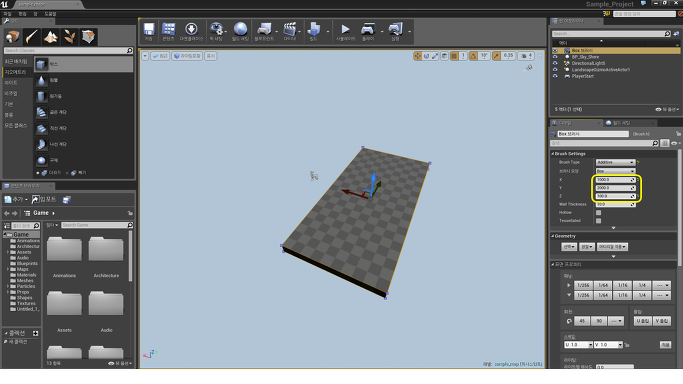The width and height of the screenshot is (683, 384).
Task: Click the Add New button in Content Browser
Action: click(16, 199)
